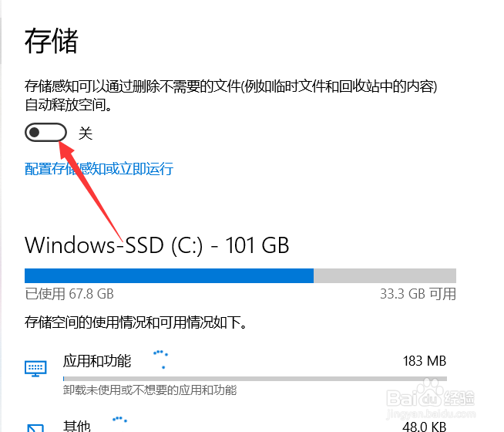Click the loading spinner beside 应用和功能
The height and width of the screenshot is (432, 504).
pos(160,357)
